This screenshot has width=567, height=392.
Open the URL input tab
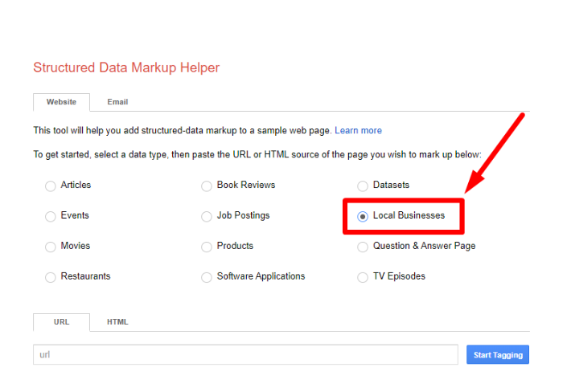61,322
